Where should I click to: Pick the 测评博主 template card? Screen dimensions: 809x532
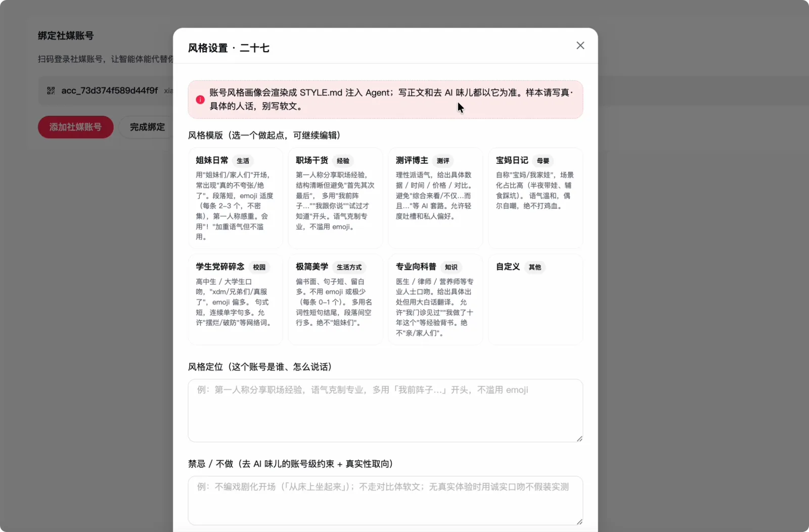435,198
